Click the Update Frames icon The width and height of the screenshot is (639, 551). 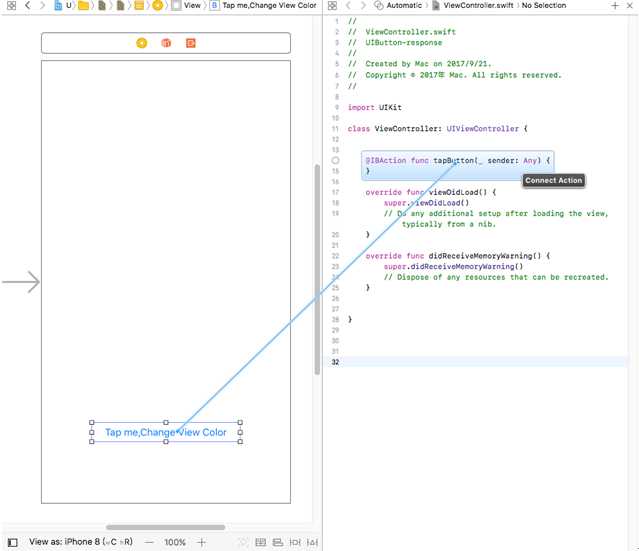point(243,542)
